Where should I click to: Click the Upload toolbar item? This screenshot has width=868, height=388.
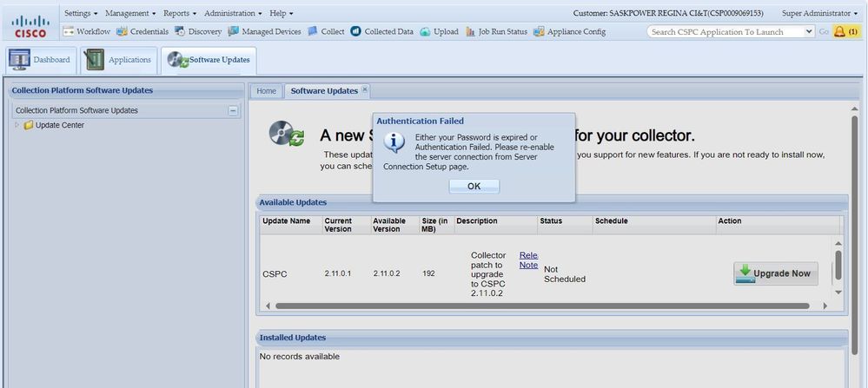coord(439,31)
